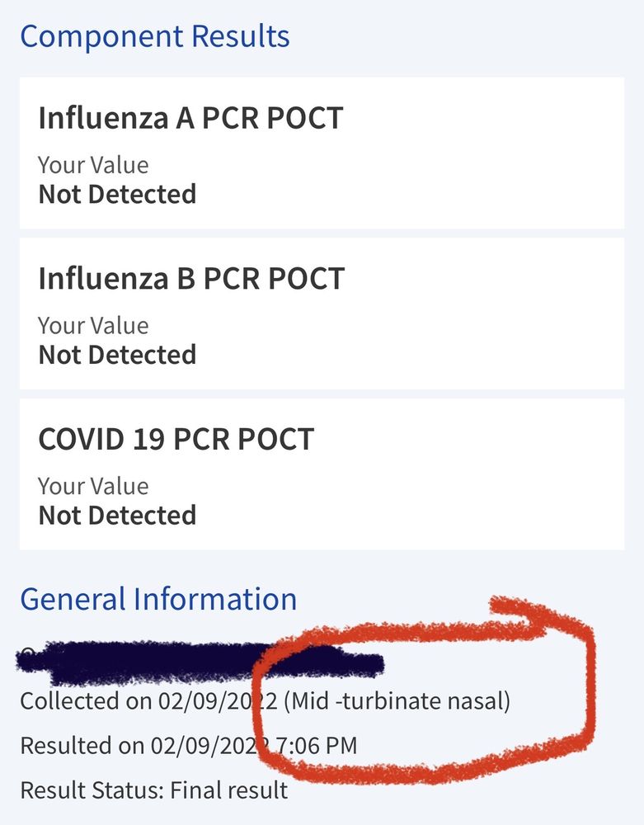The height and width of the screenshot is (825, 644).
Task: Click the Influenza B PCR POCT title
Action: coord(191,278)
